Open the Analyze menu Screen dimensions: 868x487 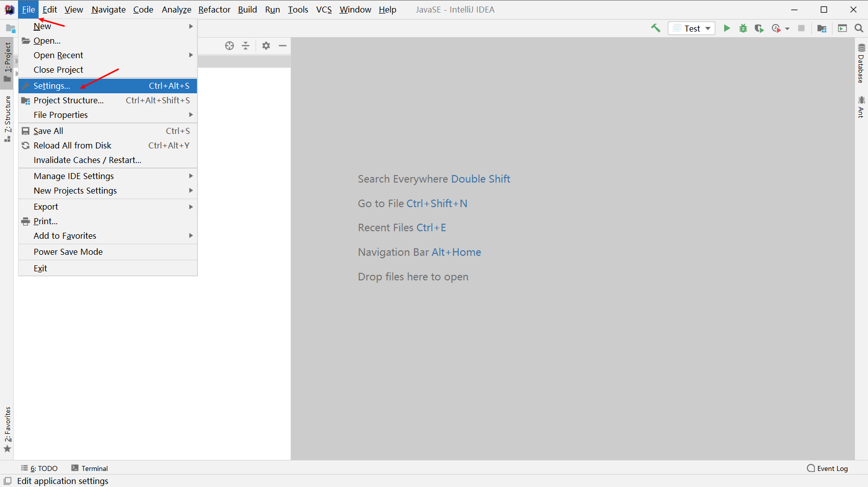pyautogui.click(x=176, y=10)
